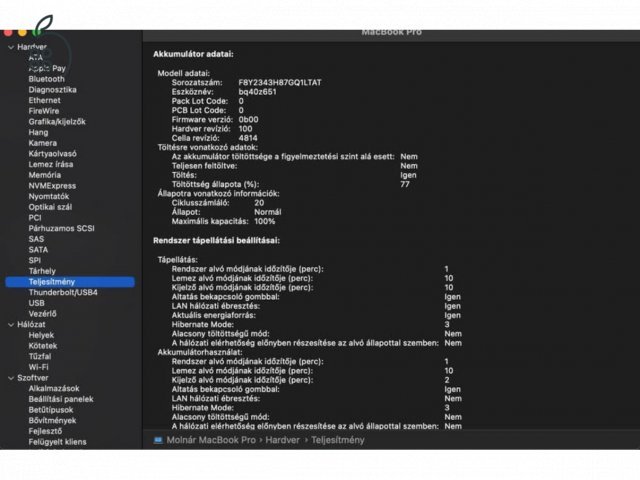Select USB in the sidebar
The width and height of the screenshot is (640, 480).
click(36, 303)
